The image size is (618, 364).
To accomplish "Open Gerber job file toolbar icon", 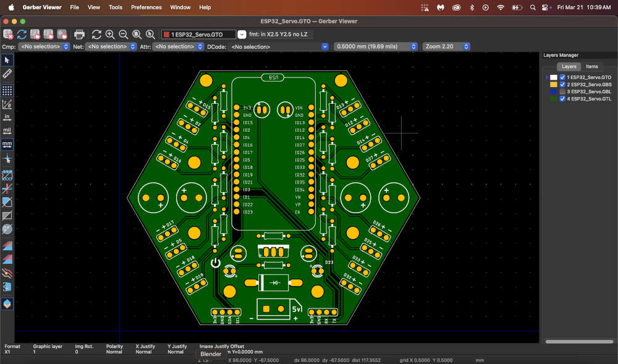I will (62, 34).
